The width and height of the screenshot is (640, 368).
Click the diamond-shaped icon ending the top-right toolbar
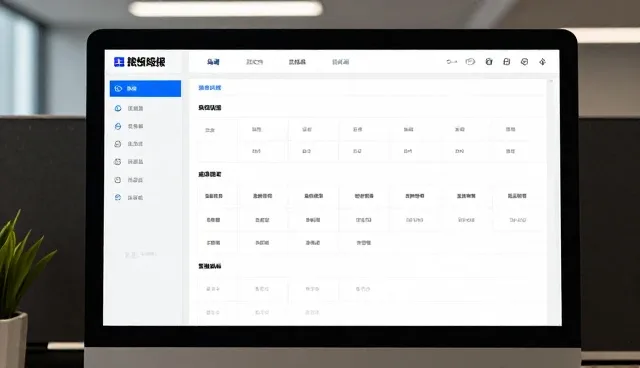click(542, 62)
